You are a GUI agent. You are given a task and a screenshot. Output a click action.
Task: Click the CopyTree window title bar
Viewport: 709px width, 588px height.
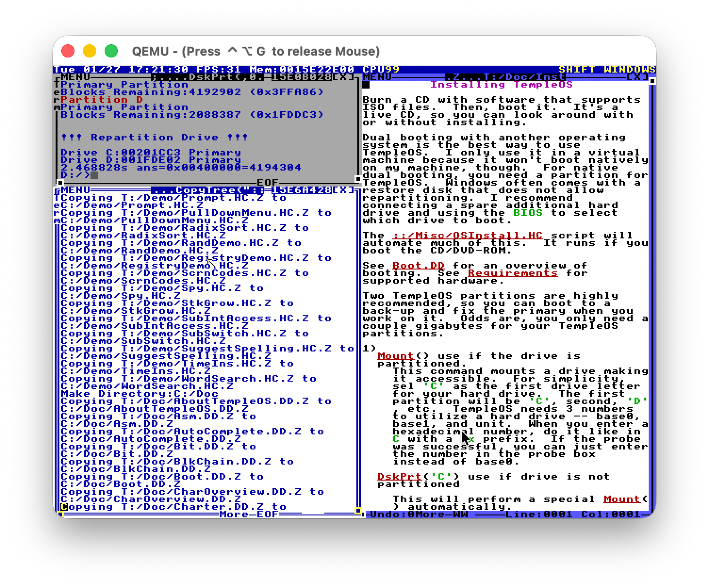point(207,190)
